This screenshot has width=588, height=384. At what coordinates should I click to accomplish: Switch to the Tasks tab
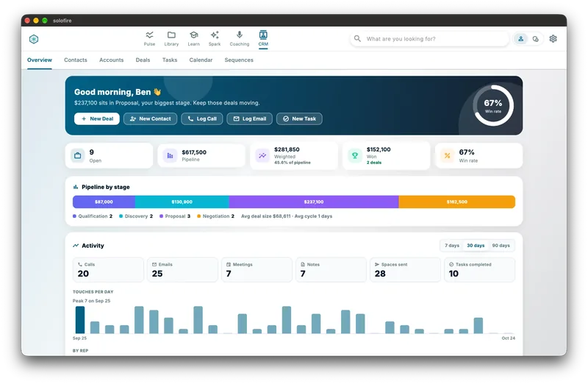click(x=170, y=60)
